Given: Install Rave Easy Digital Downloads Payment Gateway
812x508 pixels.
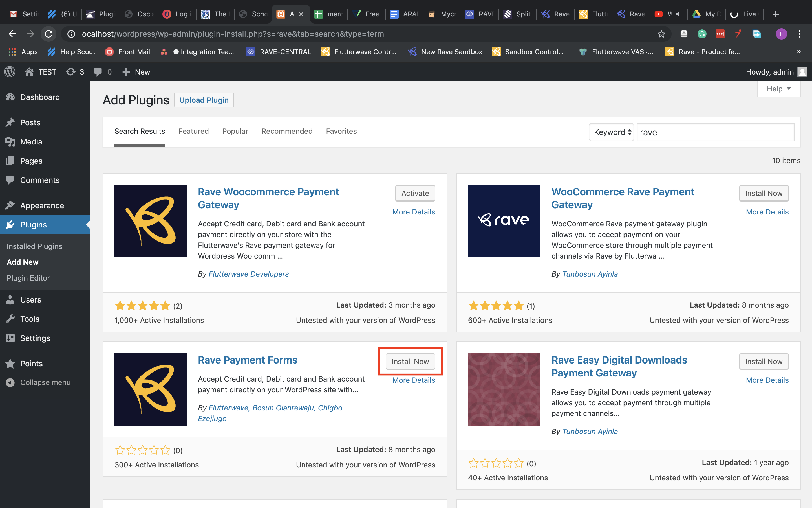Looking at the screenshot, I should pyautogui.click(x=764, y=362).
